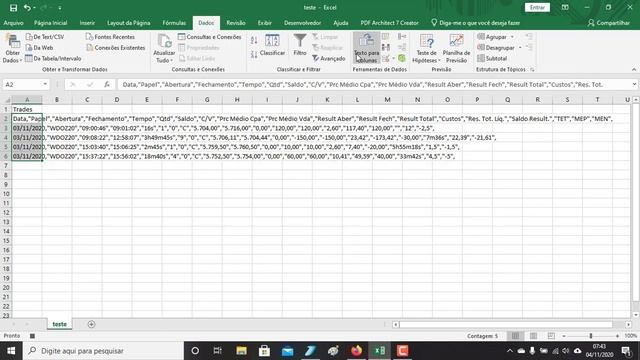Open Ribbon Display Options icon
640x360 pixels.
tap(565, 7)
